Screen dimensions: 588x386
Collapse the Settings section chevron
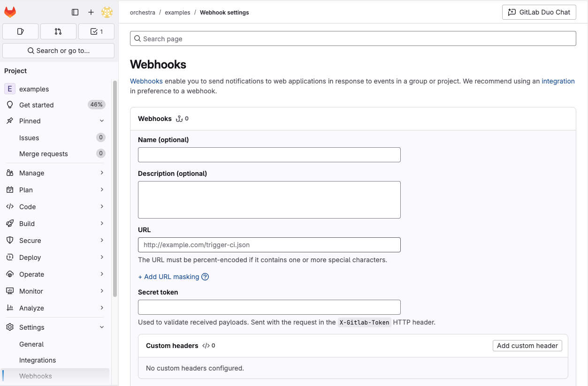[x=102, y=327]
